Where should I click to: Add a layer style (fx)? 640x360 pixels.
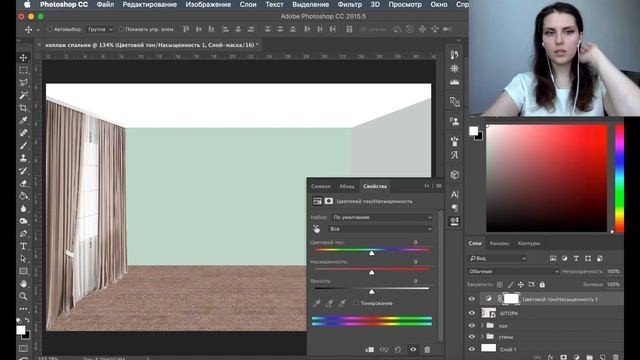point(550,357)
